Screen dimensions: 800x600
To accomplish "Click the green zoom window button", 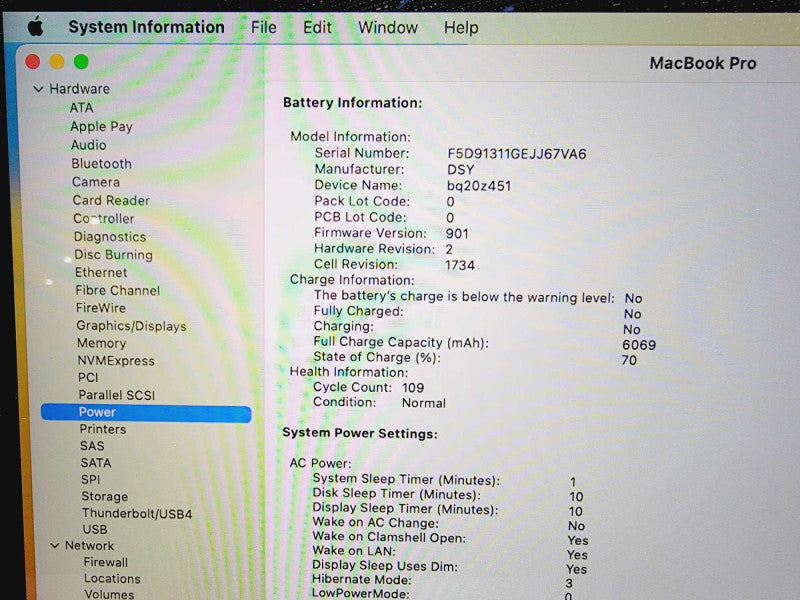I will pyautogui.click(x=81, y=62).
